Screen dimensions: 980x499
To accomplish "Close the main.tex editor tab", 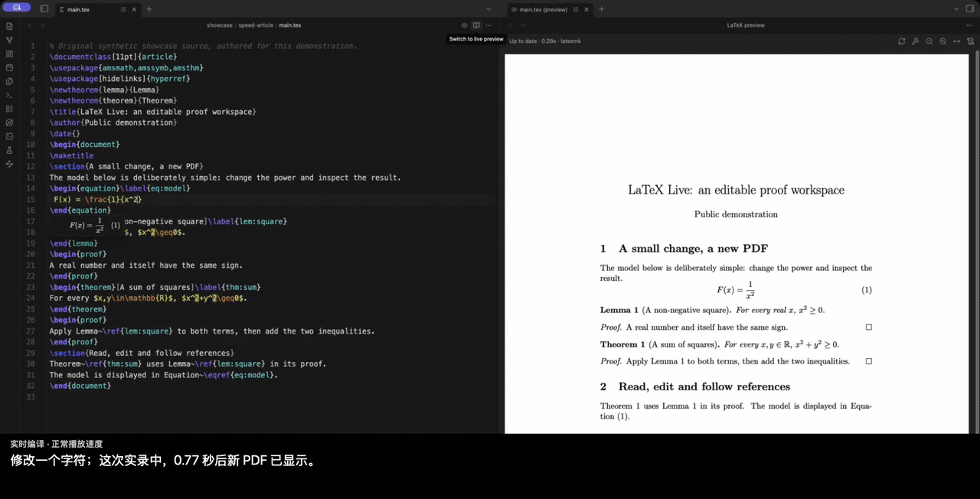I will coord(134,9).
